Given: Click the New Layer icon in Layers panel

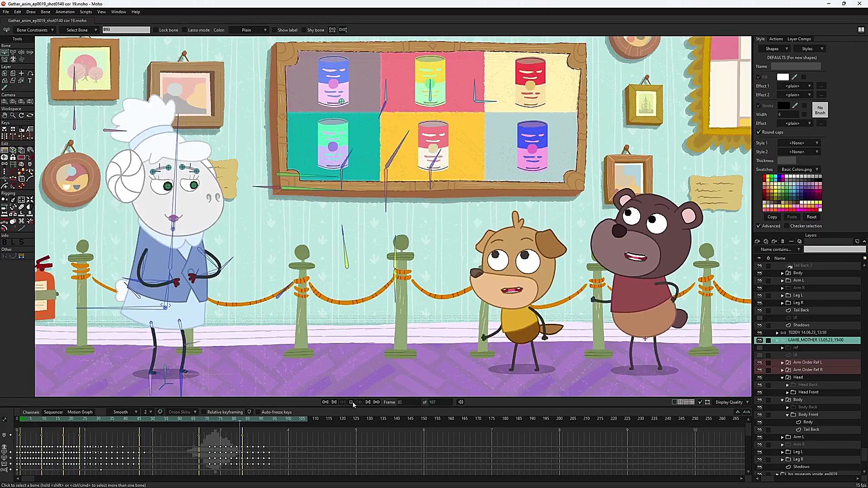Looking at the screenshot, I should [x=758, y=241].
